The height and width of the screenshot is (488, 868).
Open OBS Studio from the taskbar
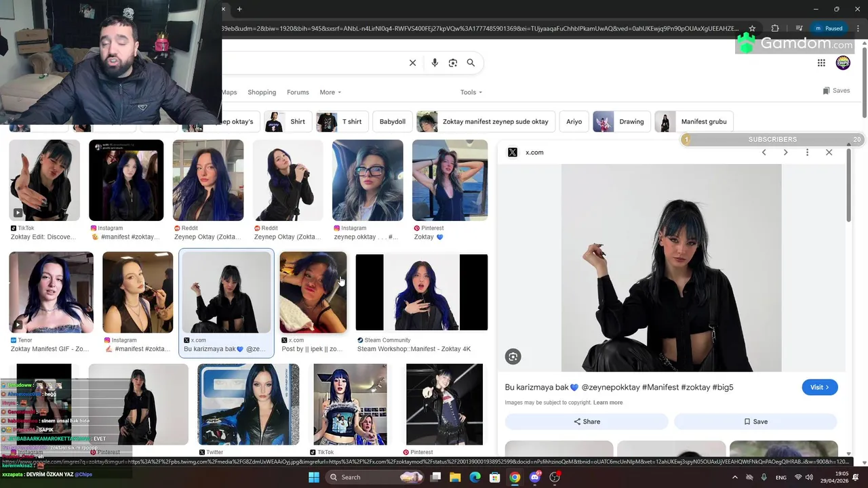pyautogui.click(x=555, y=477)
